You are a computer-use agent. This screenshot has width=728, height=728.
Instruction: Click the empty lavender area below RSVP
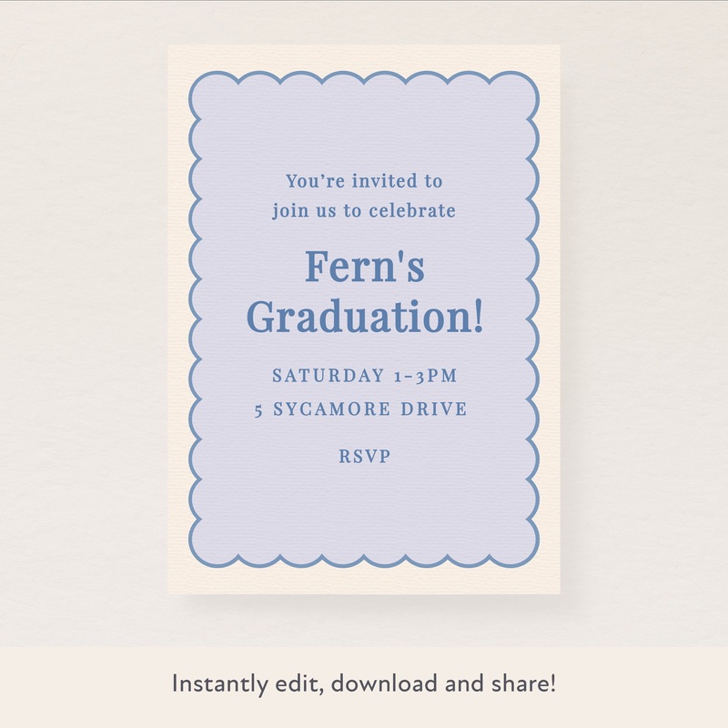click(364, 510)
